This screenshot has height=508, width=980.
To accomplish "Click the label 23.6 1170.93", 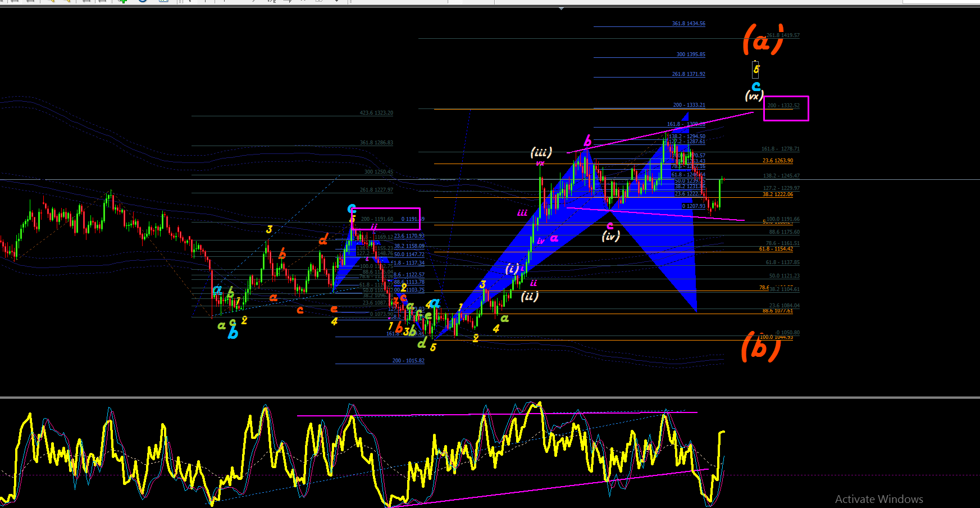I will pos(409,236).
